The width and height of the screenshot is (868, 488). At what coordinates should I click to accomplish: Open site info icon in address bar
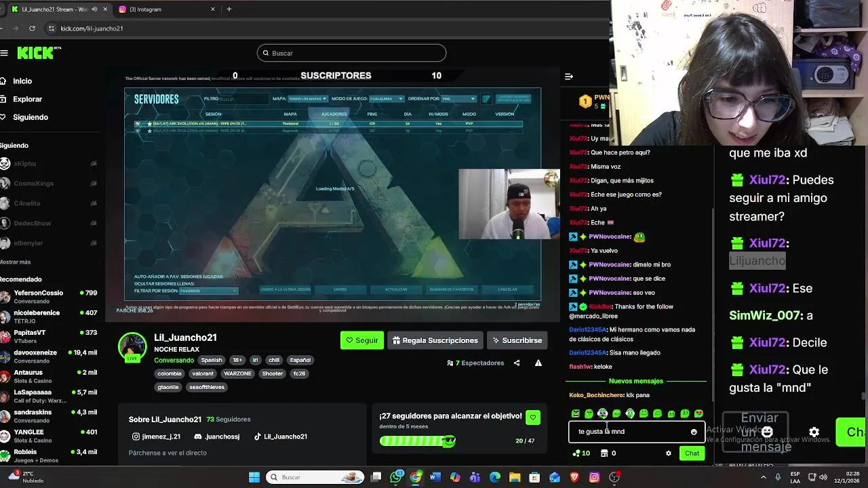click(x=51, y=28)
